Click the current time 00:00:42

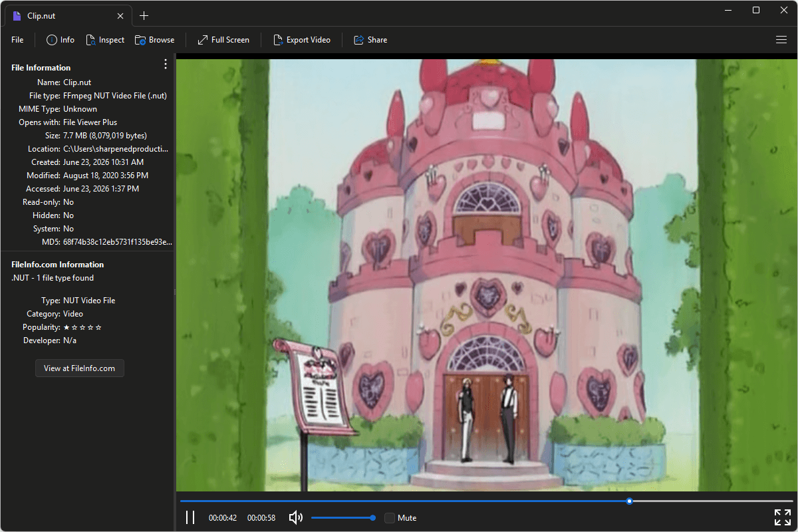pyautogui.click(x=223, y=517)
